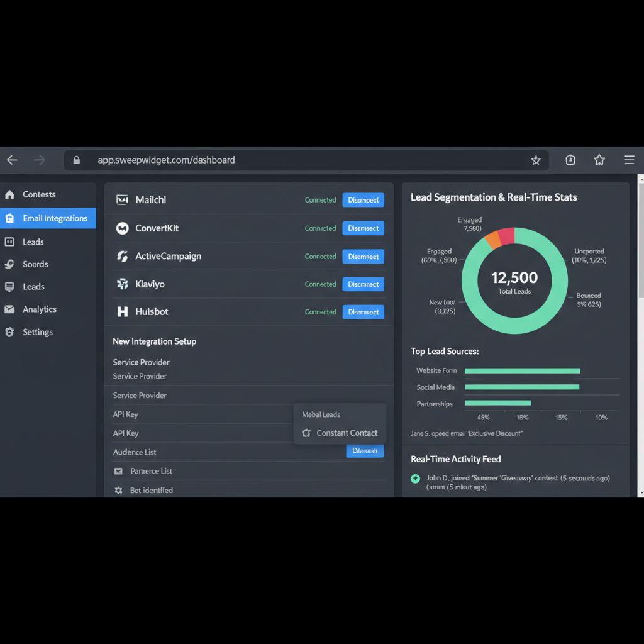
Task: Go to Analytics in the sidebar
Action: coord(39,309)
